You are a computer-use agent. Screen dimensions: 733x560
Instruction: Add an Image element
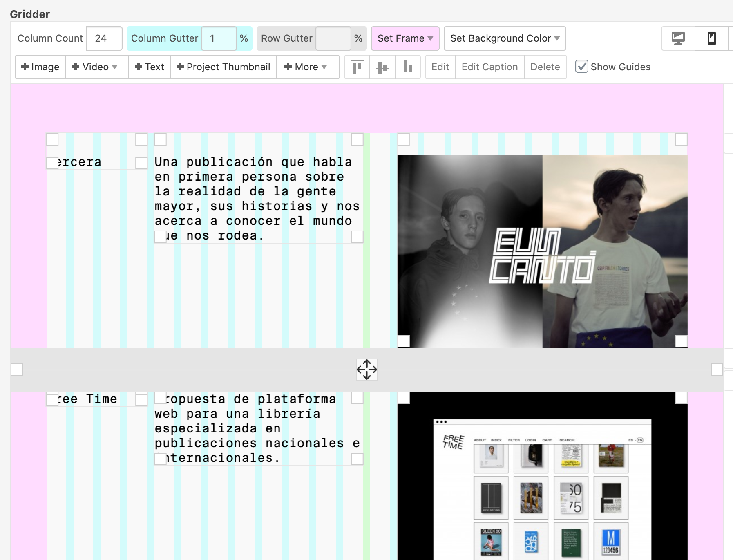point(40,67)
